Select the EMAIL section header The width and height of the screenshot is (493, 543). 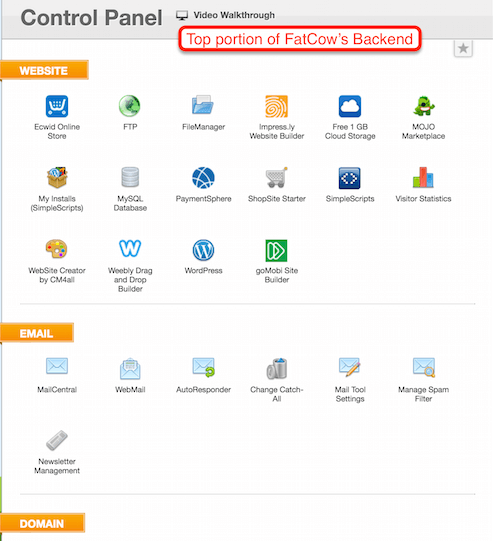37,333
